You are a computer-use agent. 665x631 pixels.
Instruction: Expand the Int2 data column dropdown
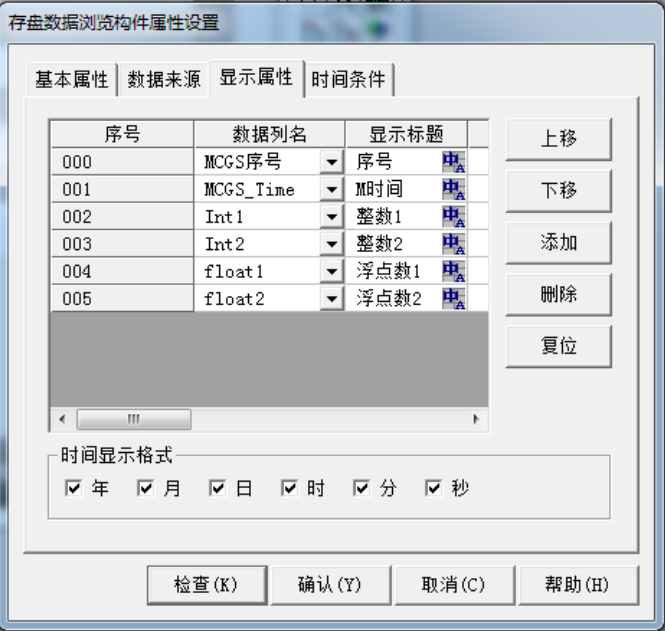click(x=332, y=244)
